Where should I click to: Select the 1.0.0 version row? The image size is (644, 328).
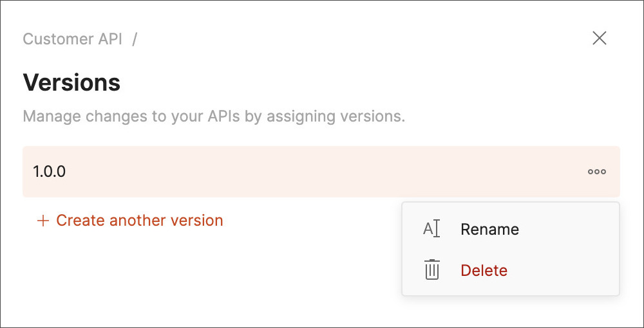[321, 172]
